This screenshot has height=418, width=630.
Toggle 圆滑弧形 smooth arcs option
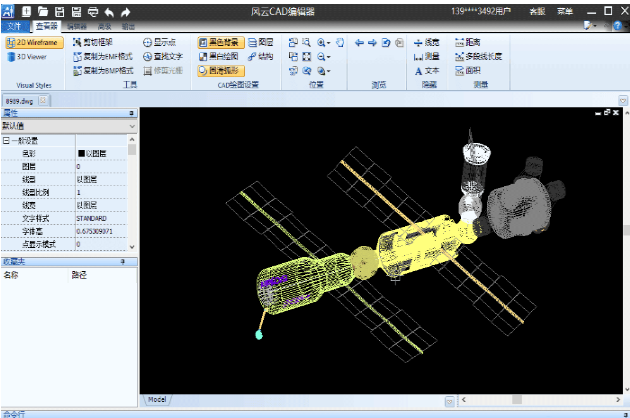pos(218,71)
